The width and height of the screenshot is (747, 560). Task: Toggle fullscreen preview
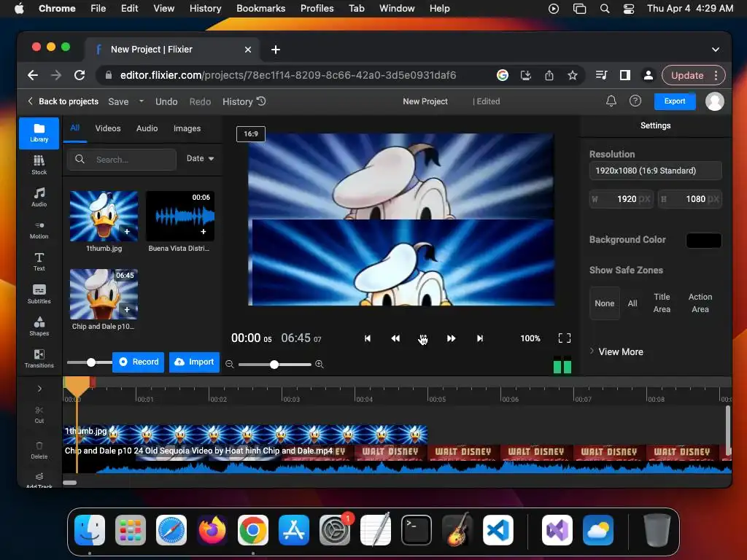[565, 338]
